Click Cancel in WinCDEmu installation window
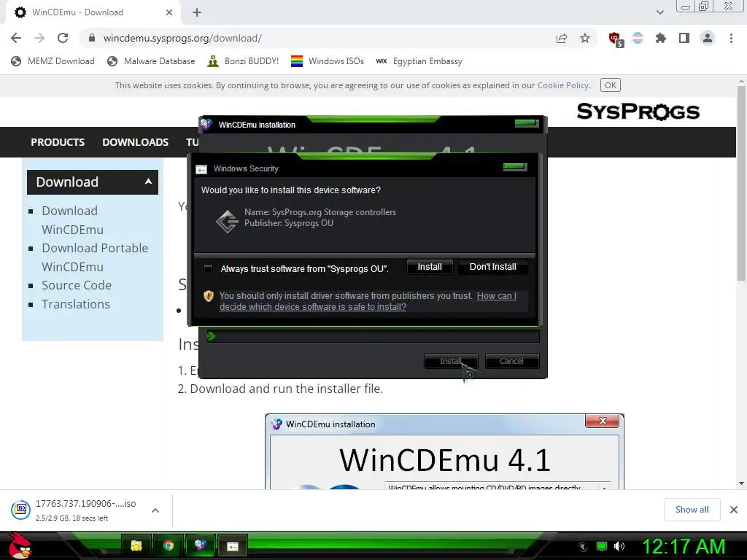 [x=511, y=361]
